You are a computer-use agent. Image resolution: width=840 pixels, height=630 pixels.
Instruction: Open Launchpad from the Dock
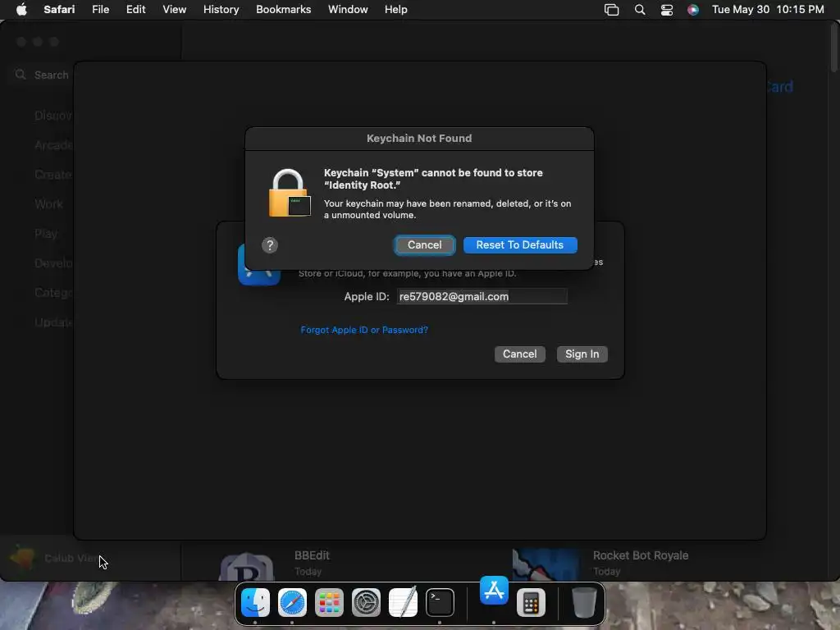coord(329,603)
